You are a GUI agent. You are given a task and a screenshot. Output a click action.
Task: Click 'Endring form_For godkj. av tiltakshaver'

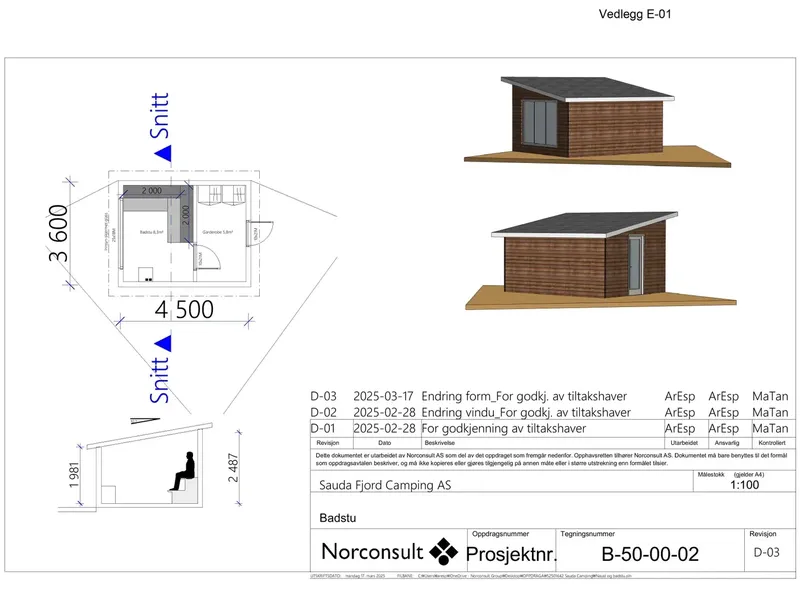[x=524, y=396]
